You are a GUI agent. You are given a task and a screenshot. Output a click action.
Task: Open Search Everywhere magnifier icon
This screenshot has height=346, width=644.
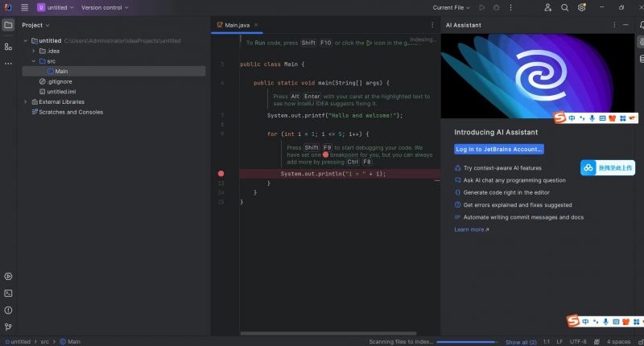point(565,7)
